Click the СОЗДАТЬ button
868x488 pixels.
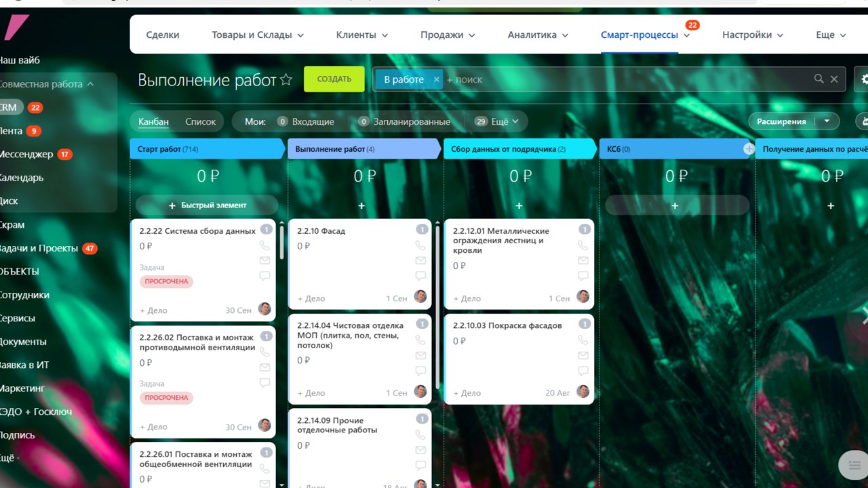334,79
